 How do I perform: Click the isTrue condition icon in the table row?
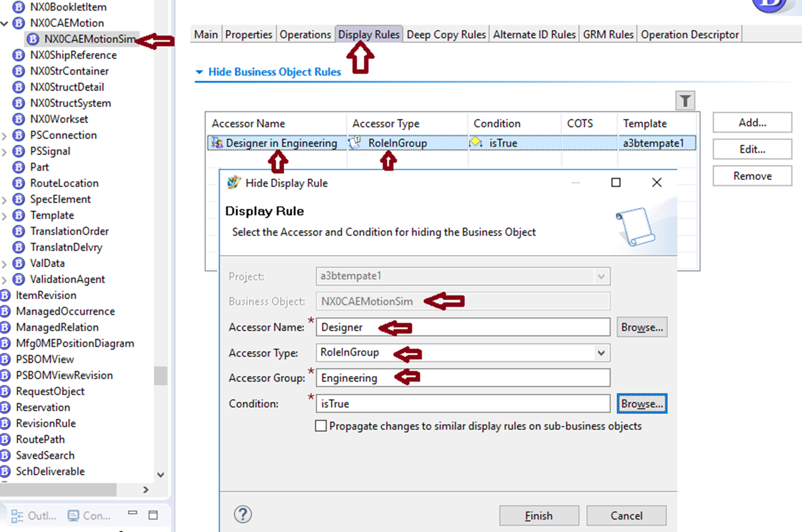476,142
